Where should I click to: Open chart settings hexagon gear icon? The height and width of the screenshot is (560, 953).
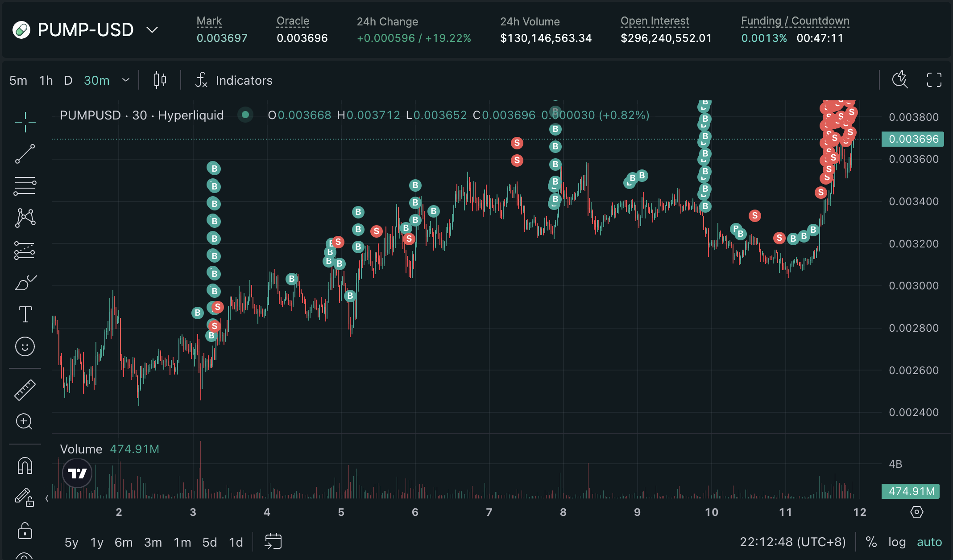point(916,512)
